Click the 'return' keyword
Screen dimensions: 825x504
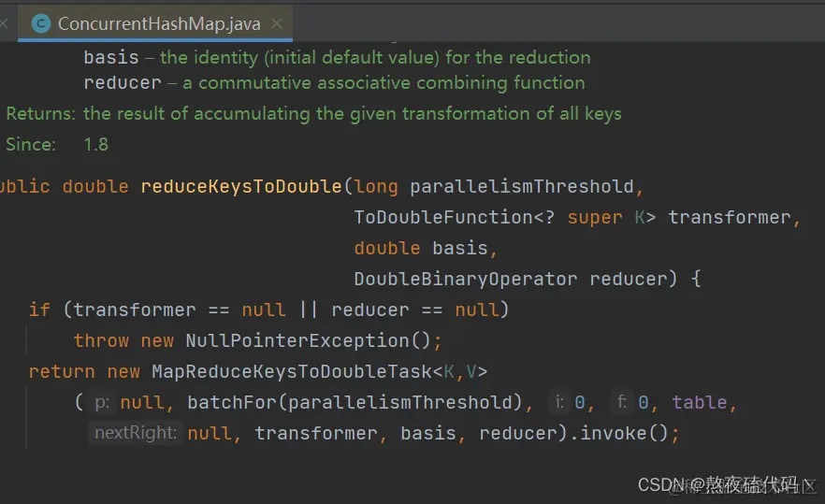tap(62, 371)
